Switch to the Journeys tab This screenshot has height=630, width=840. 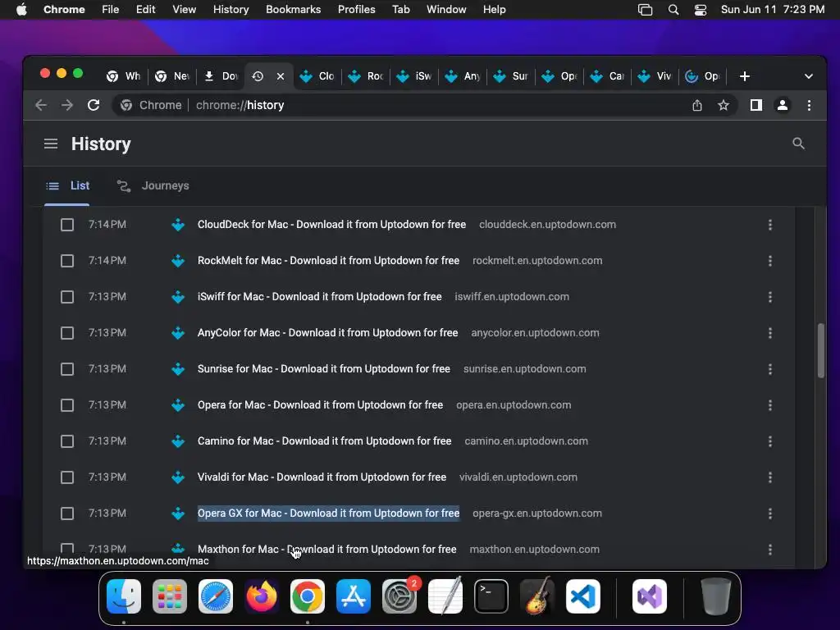[x=153, y=185]
